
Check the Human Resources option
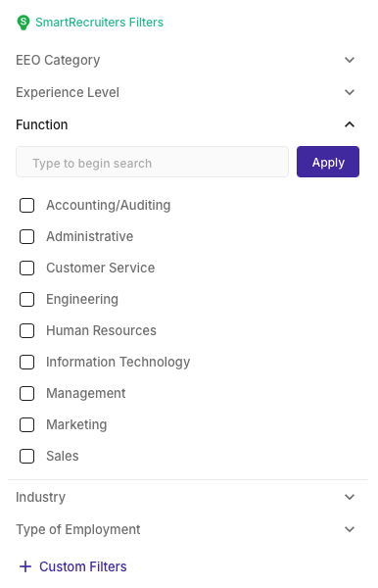pos(27,331)
